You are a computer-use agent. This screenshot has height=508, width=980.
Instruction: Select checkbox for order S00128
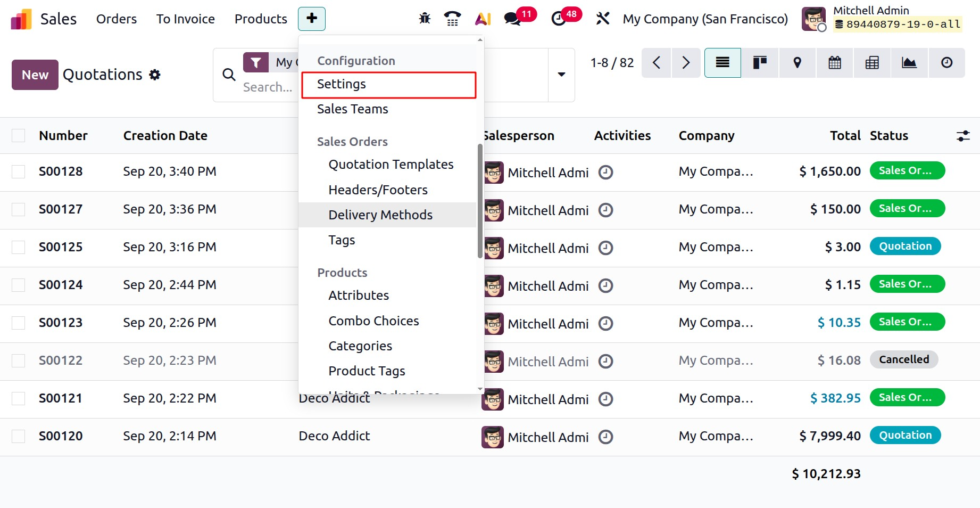click(19, 171)
